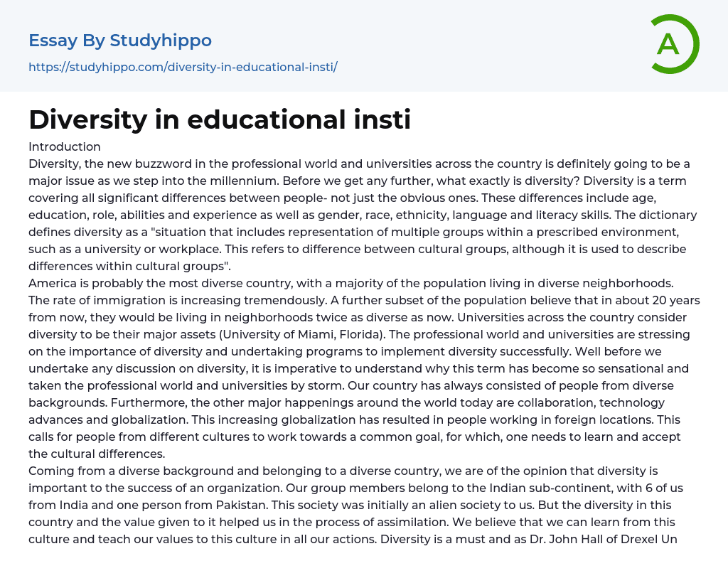Screen dimensions: 728x588
Task: Click the "Diversity in educational insti" title
Action: click(x=220, y=119)
